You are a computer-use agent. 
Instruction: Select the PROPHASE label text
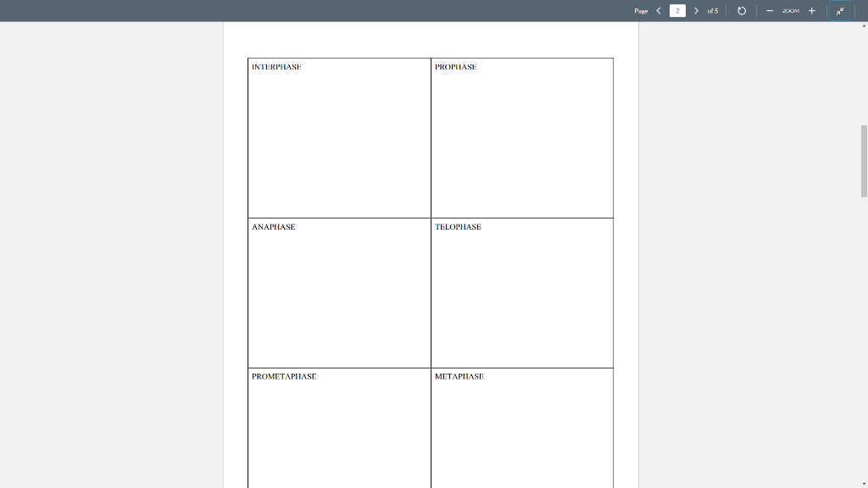(x=455, y=67)
